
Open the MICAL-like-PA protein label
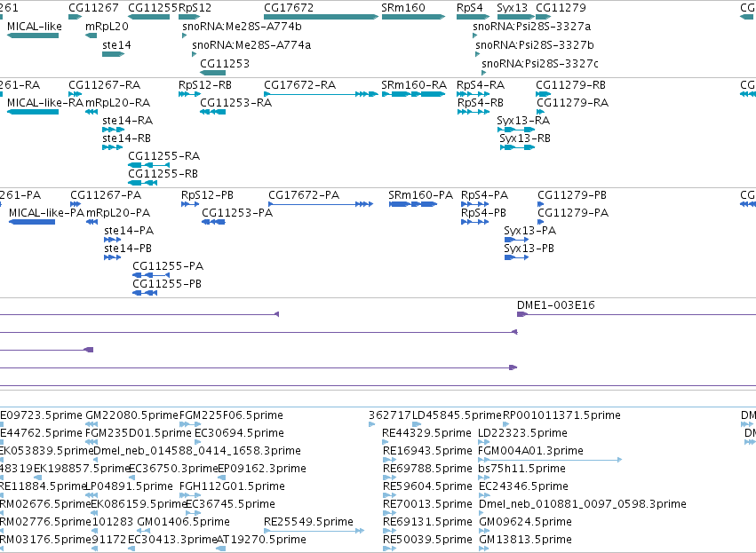[47, 212]
